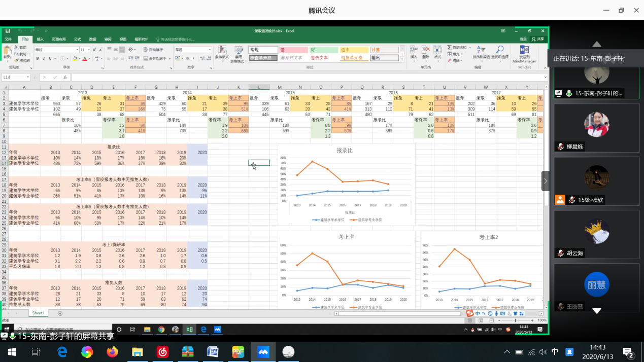
Task: Click the insert function fx icon
Action: click(65, 78)
